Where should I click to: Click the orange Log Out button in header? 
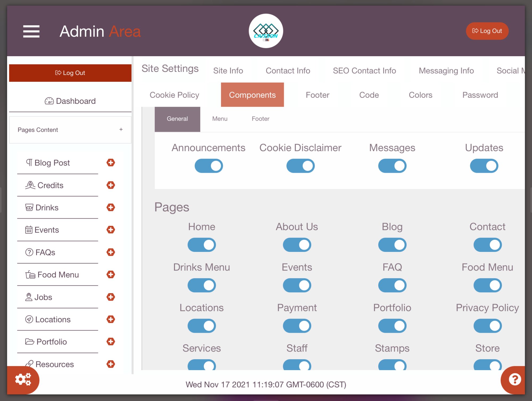click(487, 31)
